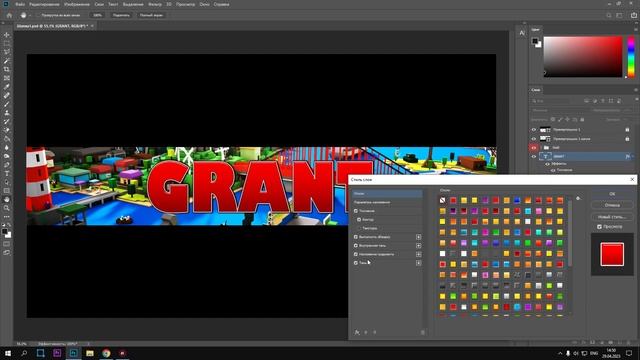Click the Подогнать (Fit) button

[121, 15]
